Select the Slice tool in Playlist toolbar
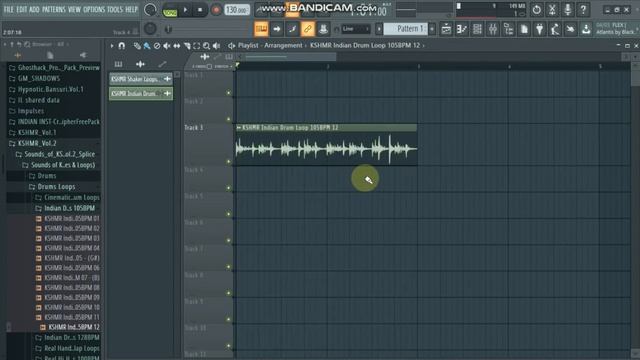This screenshot has width=640, height=360. pyautogui.click(x=187, y=46)
